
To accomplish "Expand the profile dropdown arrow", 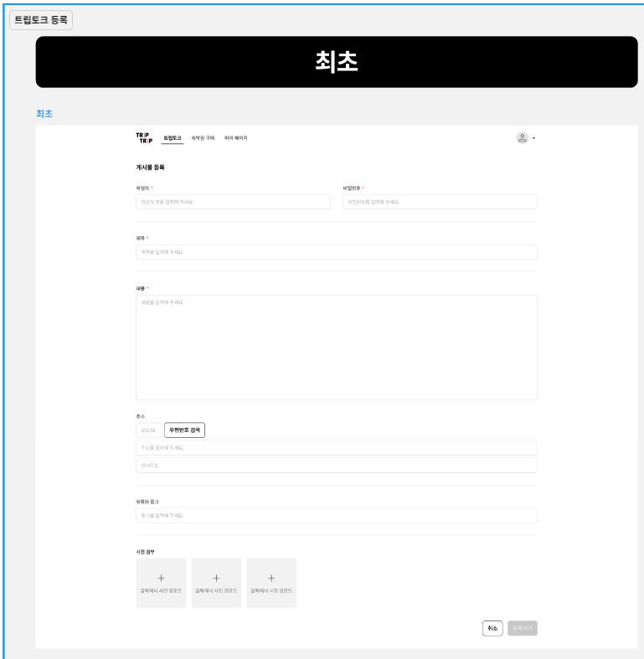I will pyautogui.click(x=533, y=138).
